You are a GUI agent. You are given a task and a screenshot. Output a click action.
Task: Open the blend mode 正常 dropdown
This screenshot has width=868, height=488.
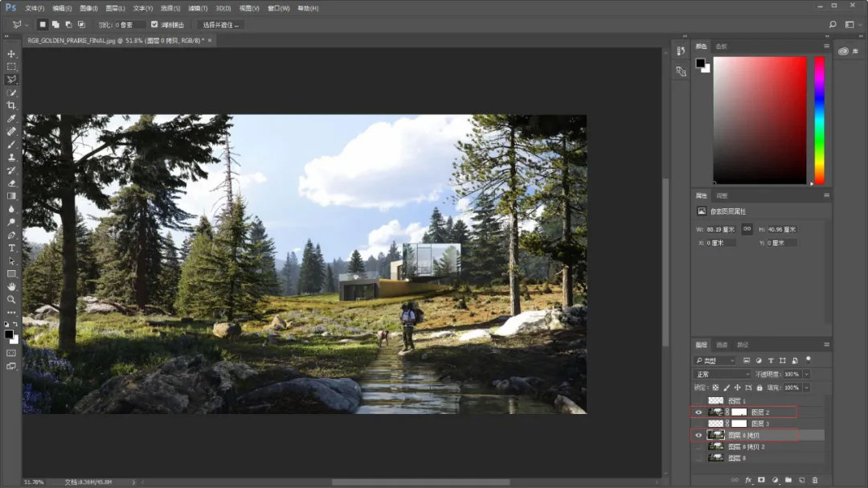click(722, 374)
